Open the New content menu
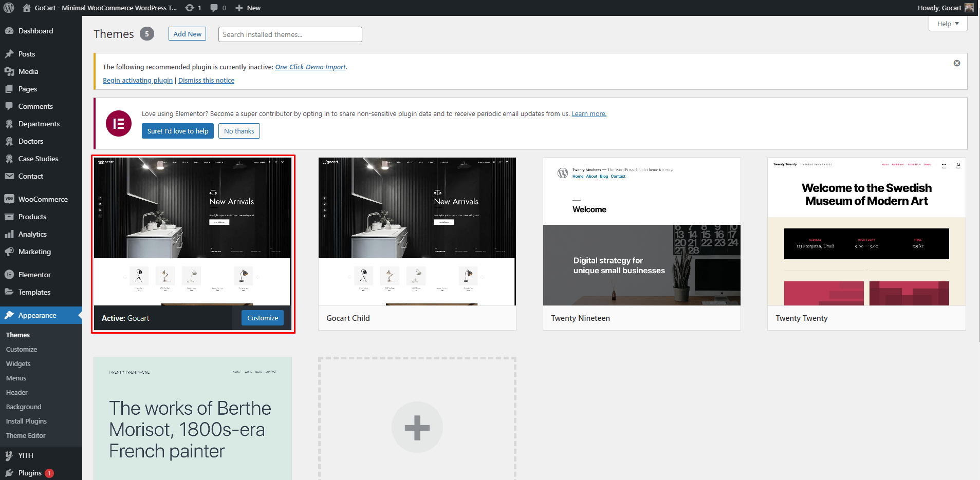The width and height of the screenshot is (980, 480). [x=248, y=8]
